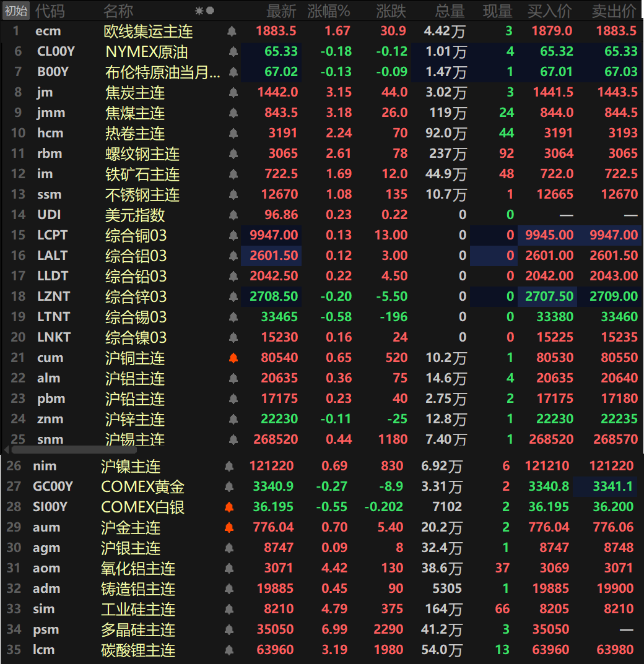Screen dimensions: 644x664
Task: Click the bell icon in 多晶硅主连 row
Action: coord(229,630)
